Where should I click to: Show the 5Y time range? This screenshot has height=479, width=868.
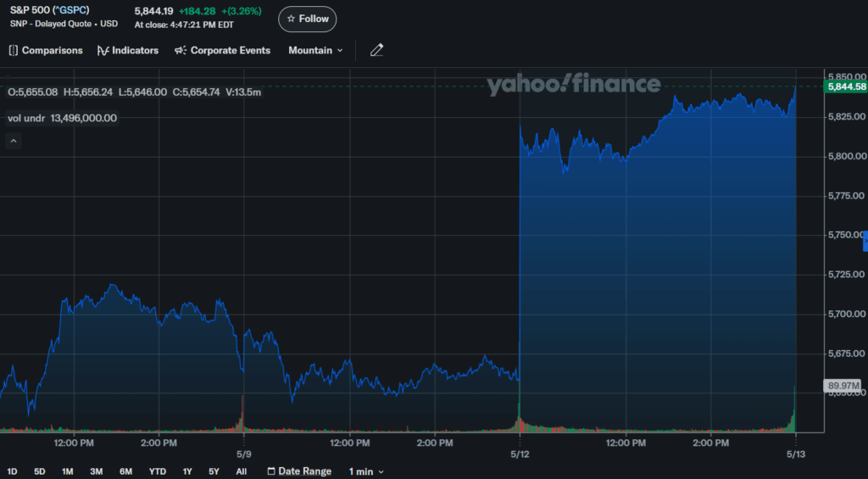point(214,472)
